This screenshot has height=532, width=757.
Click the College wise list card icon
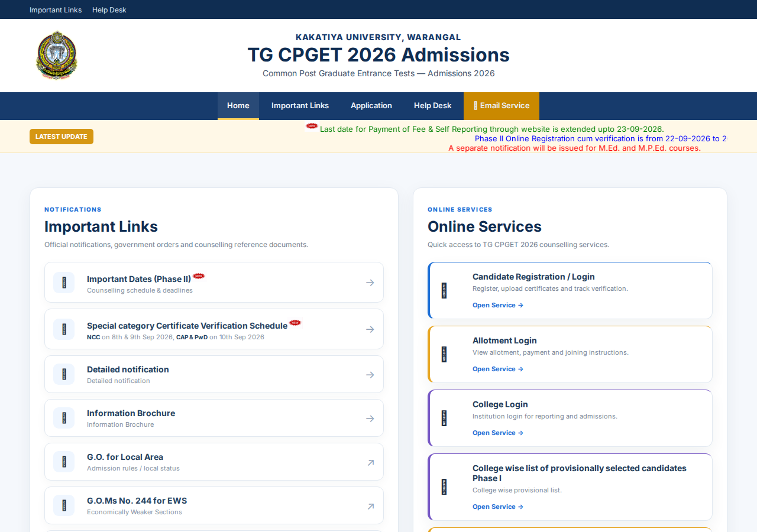pos(444,486)
